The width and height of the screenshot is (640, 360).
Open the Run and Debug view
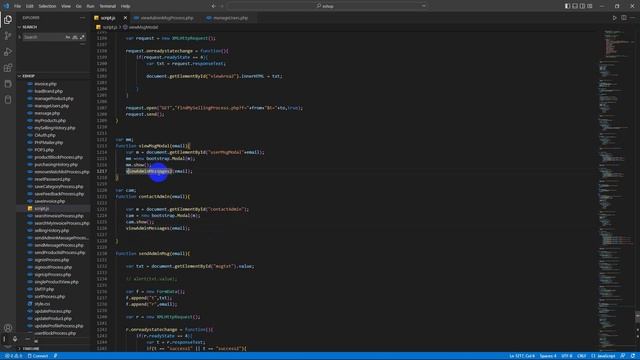tap(8, 52)
